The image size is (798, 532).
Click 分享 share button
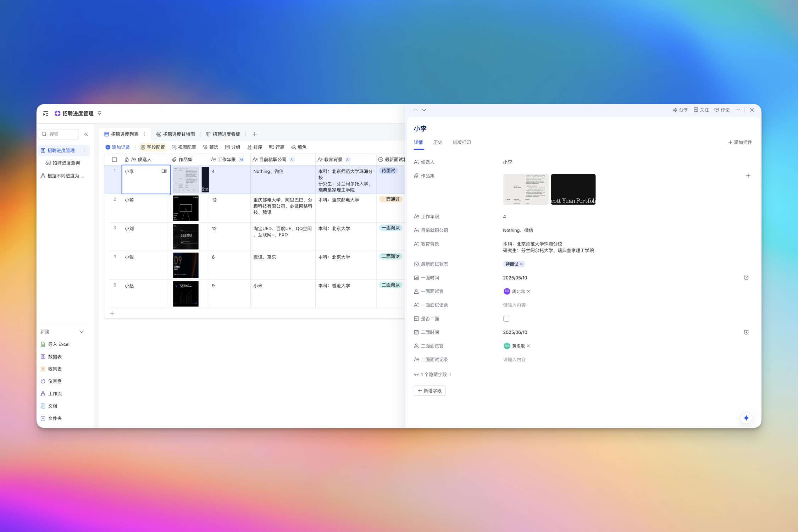(x=680, y=110)
